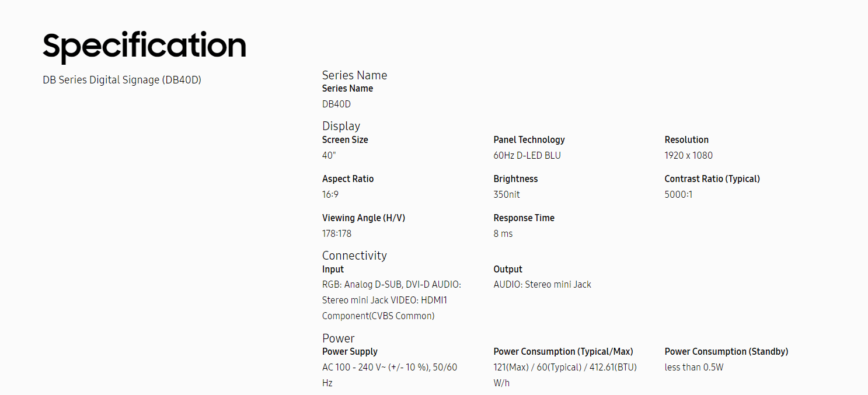The height and width of the screenshot is (395, 868).
Task: Click the Display section header
Action: [x=341, y=126]
